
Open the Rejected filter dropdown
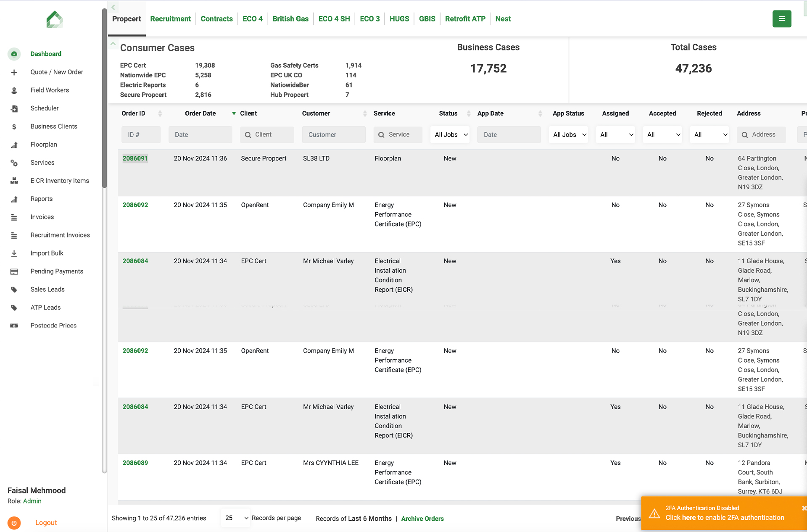pyautogui.click(x=709, y=135)
